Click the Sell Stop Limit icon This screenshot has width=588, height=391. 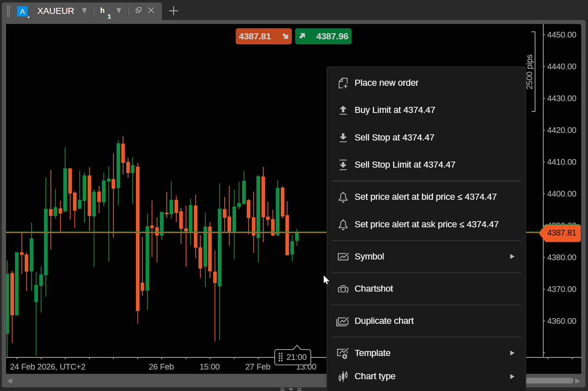pyautogui.click(x=343, y=165)
